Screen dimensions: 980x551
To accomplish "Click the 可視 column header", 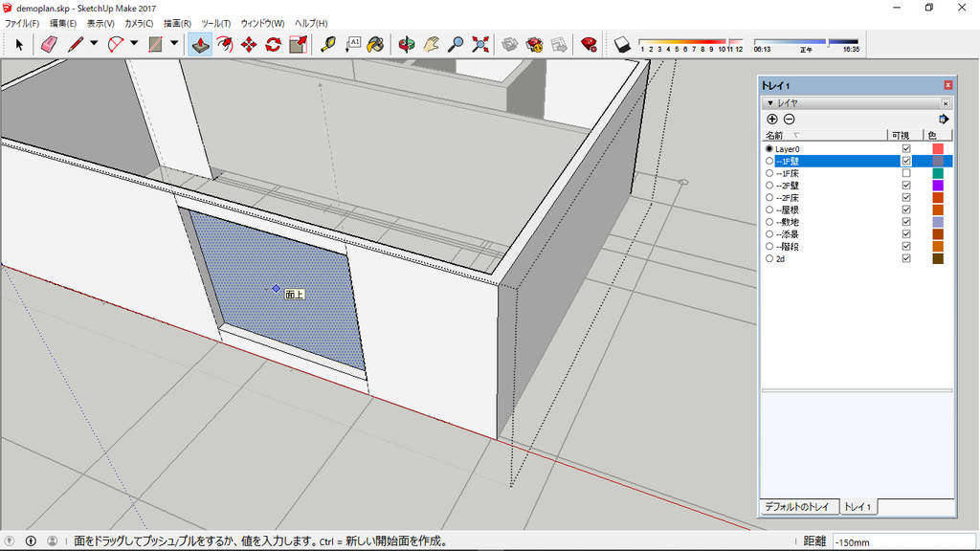I will point(905,136).
